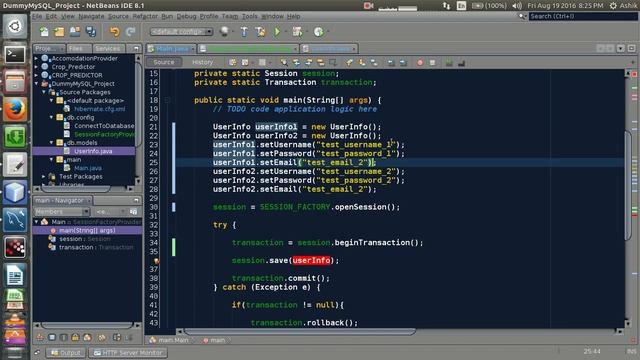Run the project with the green play icon
Image resolution: width=640 pixels, height=360 pixels.
click(277, 31)
